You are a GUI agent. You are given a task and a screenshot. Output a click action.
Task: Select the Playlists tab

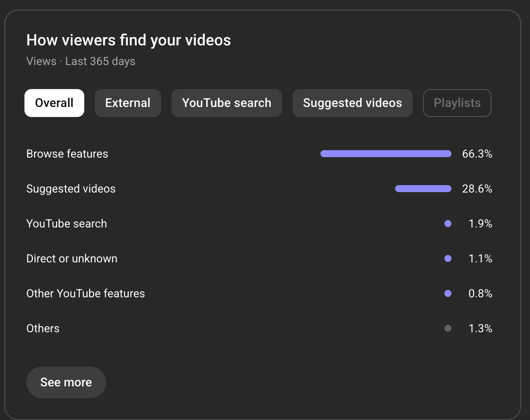pos(457,103)
